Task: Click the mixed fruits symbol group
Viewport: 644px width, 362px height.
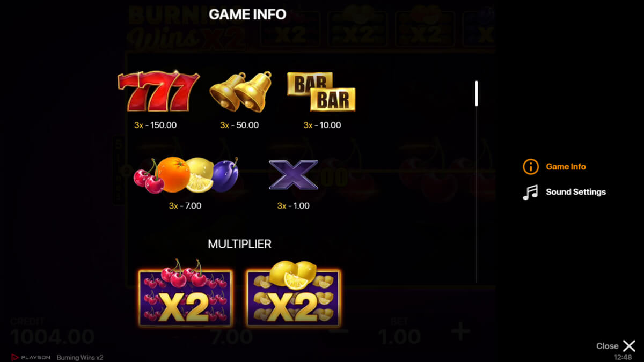Action: [x=186, y=175]
